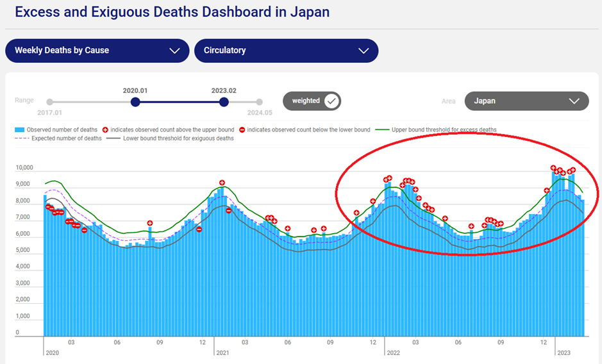602x364 pixels.
Task: Expand the Circulatory cause dropdown
Action: 286,51
